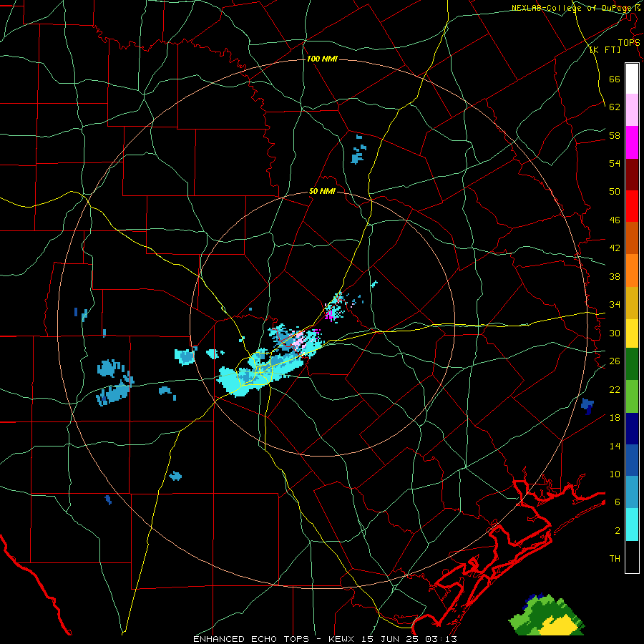
Task: Pick the dark red legend swatch
Action: tap(632, 174)
